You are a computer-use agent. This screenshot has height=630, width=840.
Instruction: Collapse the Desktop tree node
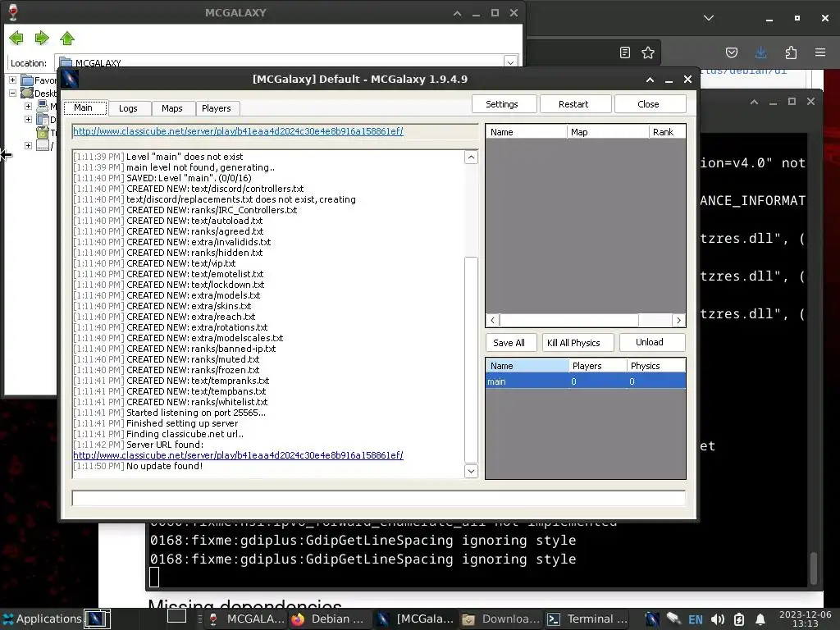12,94
